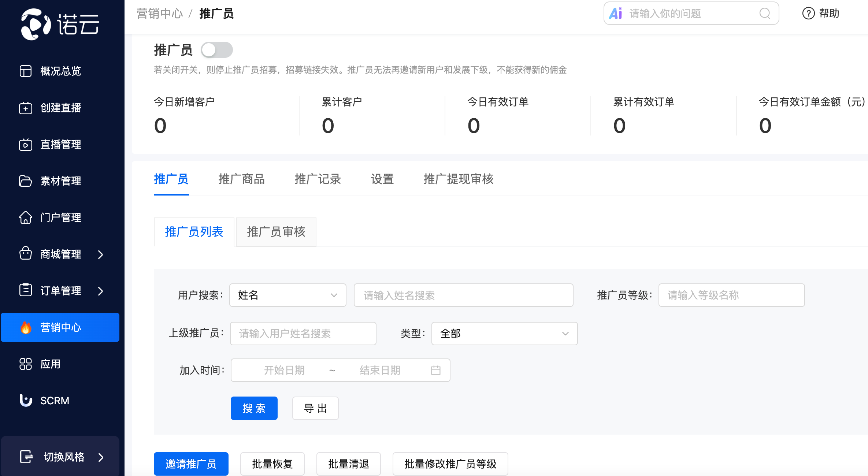Open 直播管理 via its play icon
The height and width of the screenshot is (476, 868).
tap(25, 145)
